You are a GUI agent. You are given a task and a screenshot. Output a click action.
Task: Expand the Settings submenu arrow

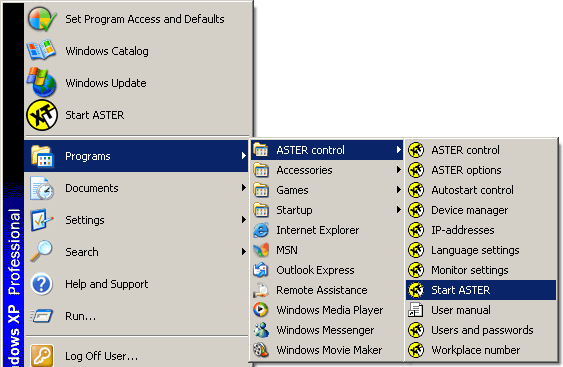[243, 220]
